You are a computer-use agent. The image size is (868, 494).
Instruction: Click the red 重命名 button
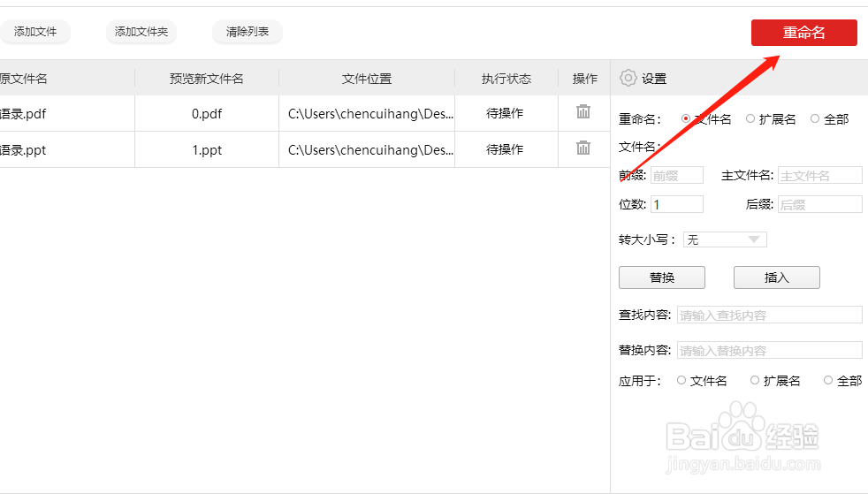click(x=803, y=33)
